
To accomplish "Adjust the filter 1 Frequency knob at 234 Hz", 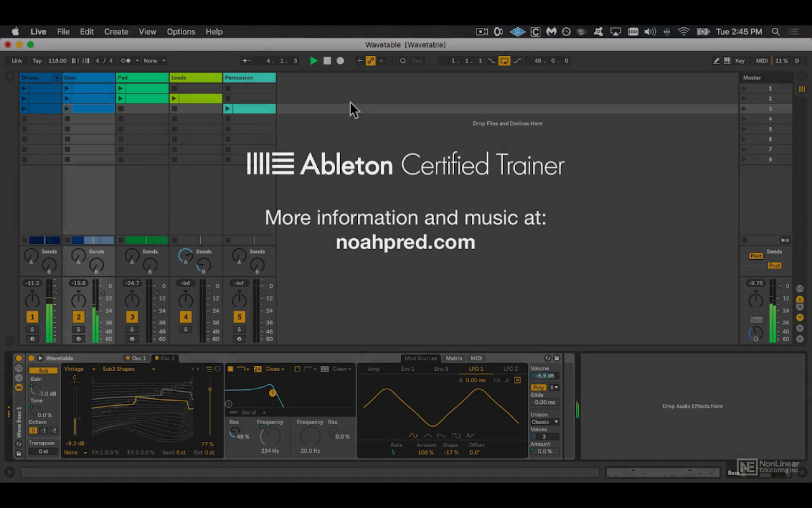I will click(270, 436).
